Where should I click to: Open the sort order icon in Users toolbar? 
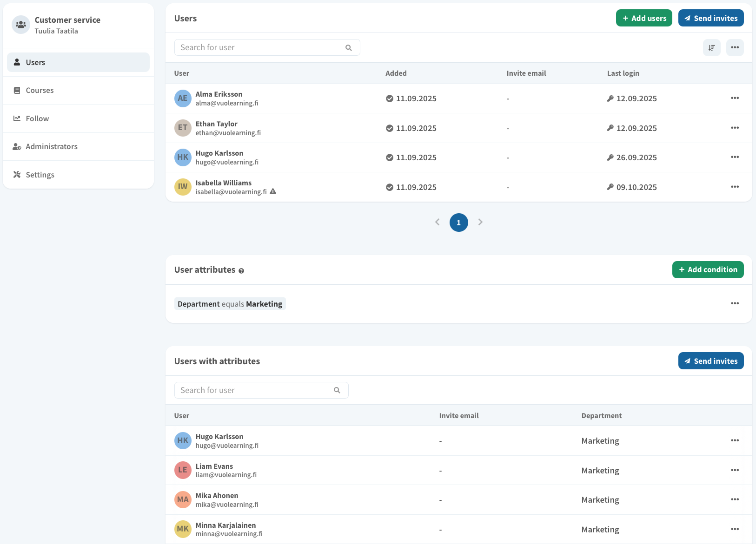click(x=711, y=47)
